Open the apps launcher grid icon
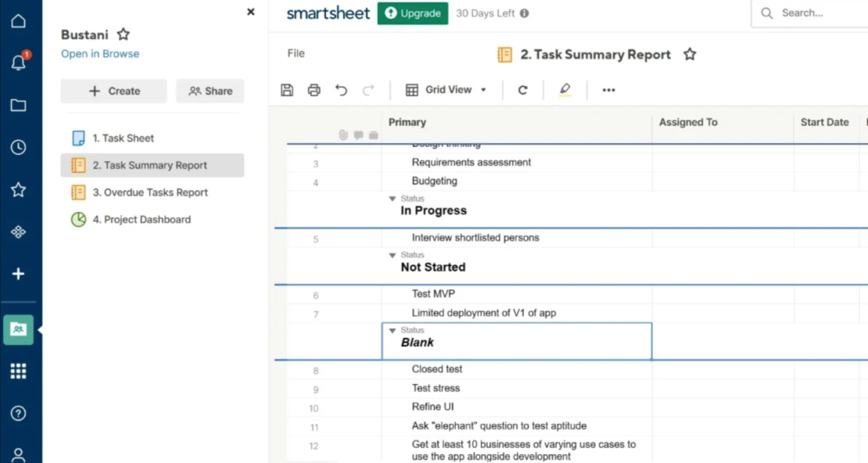The height and width of the screenshot is (463, 868). (18, 370)
